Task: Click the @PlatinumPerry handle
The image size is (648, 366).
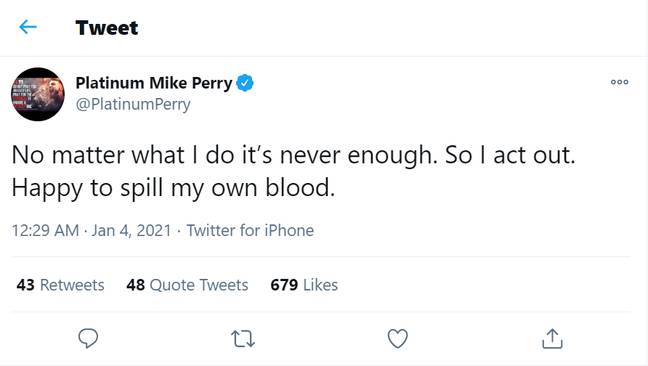Action: (x=133, y=104)
